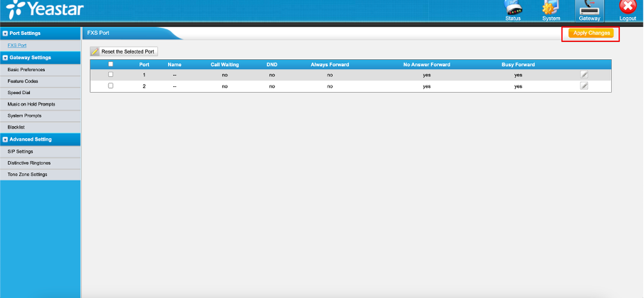This screenshot has width=644, height=298.
Task: Click the No Answer Forward column header
Action: coord(427,65)
